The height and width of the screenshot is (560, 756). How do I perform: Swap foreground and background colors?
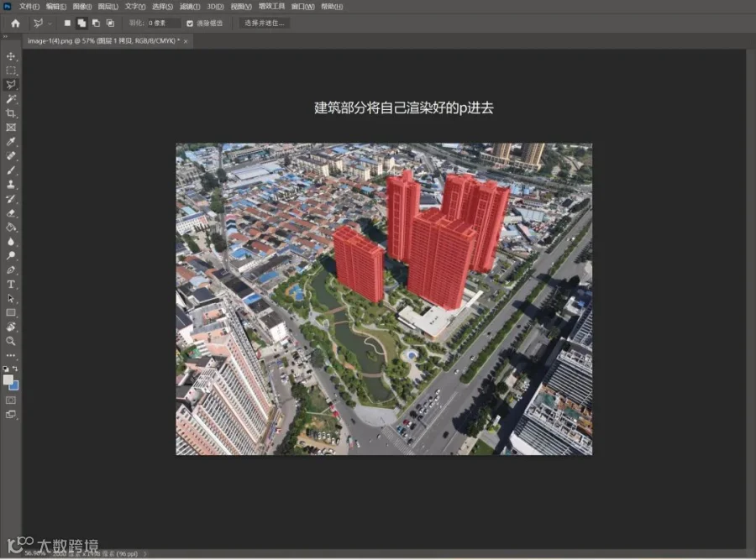click(15, 369)
